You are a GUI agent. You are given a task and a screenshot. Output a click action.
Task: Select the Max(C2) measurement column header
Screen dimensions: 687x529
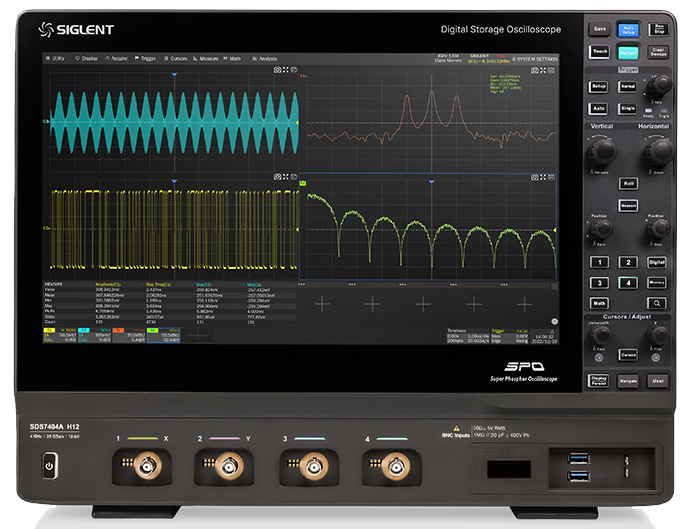[x=204, y=284]
